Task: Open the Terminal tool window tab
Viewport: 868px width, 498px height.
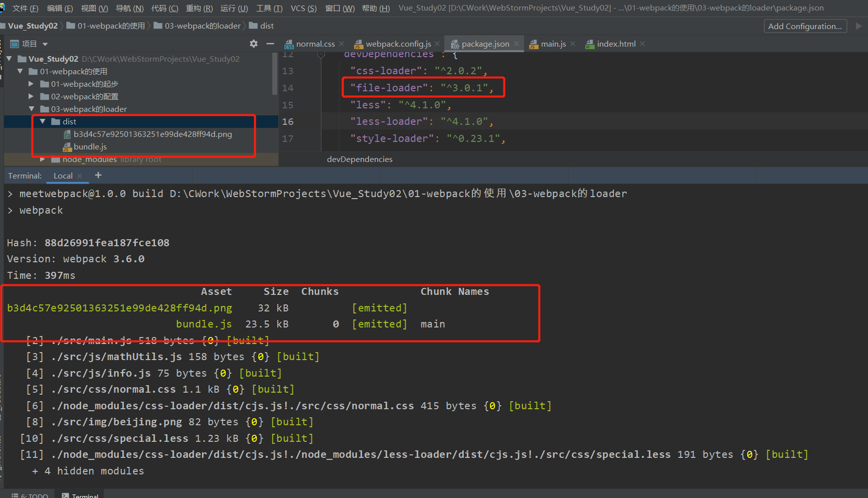Action: point(80,495)
